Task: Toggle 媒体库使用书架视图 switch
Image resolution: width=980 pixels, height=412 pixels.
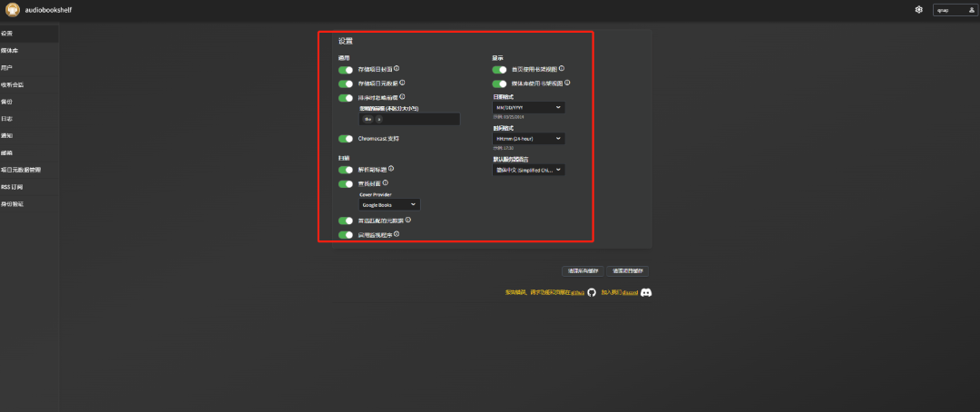Action: tap(499, 83)
